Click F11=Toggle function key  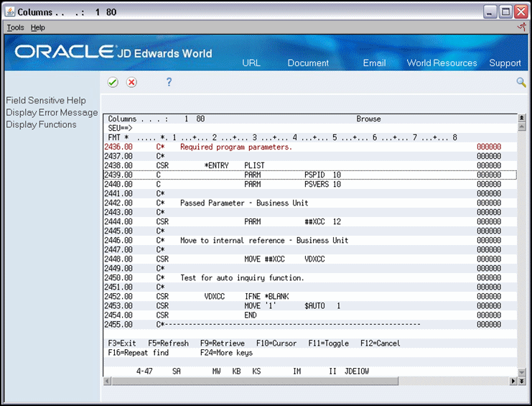pyautogui.click(x=328, y=343)
